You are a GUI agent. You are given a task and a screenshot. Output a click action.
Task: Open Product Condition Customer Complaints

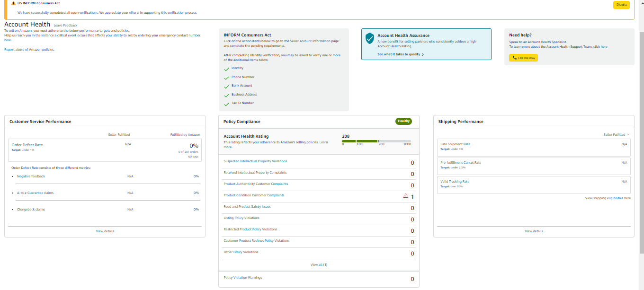coord(254,195)
